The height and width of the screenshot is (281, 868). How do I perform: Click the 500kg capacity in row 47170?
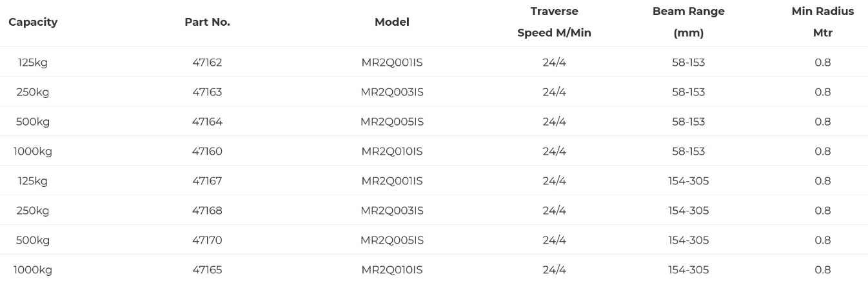tap(33, 240)
